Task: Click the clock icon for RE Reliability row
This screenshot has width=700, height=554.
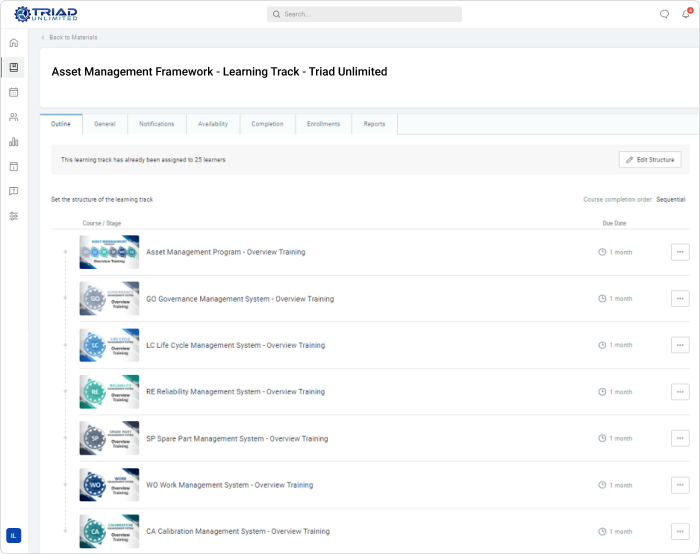Action: 602,392
